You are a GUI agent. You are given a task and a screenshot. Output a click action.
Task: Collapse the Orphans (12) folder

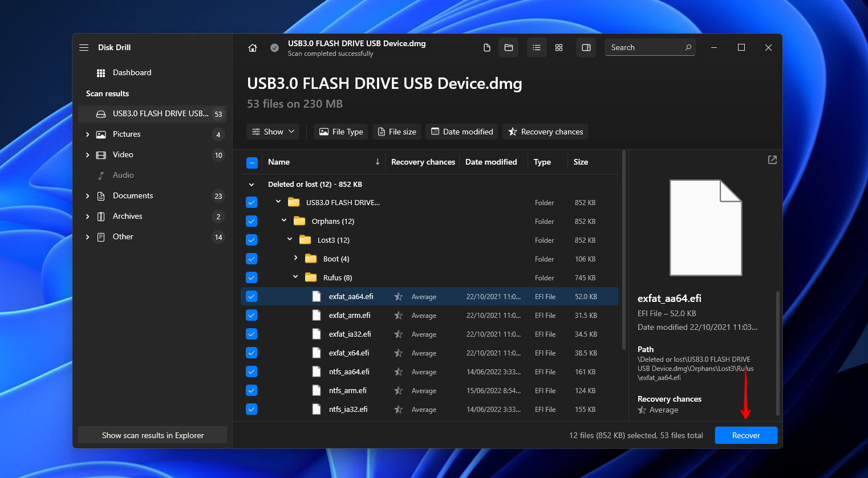point(284,220)
